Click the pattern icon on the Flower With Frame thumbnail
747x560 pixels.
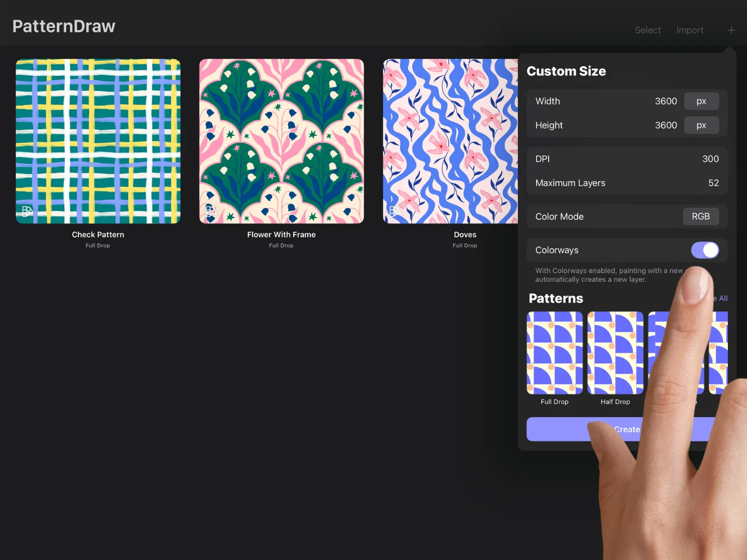click(x=211, y=211)
